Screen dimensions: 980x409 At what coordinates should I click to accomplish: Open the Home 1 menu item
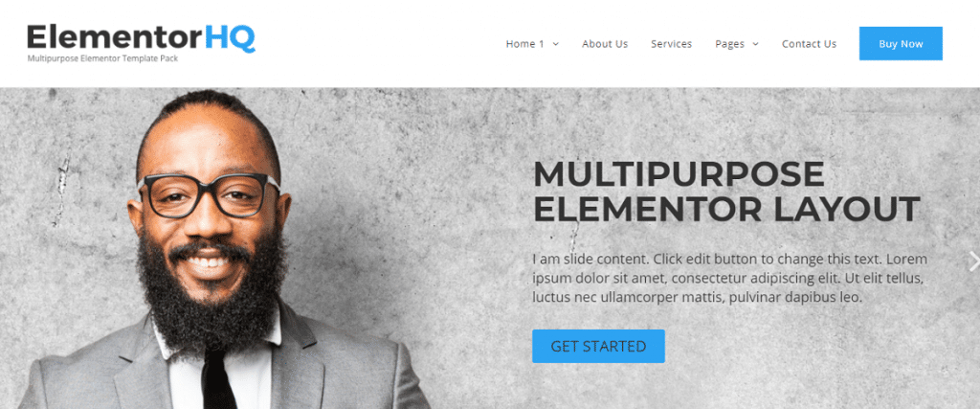[x=525, y=44]
